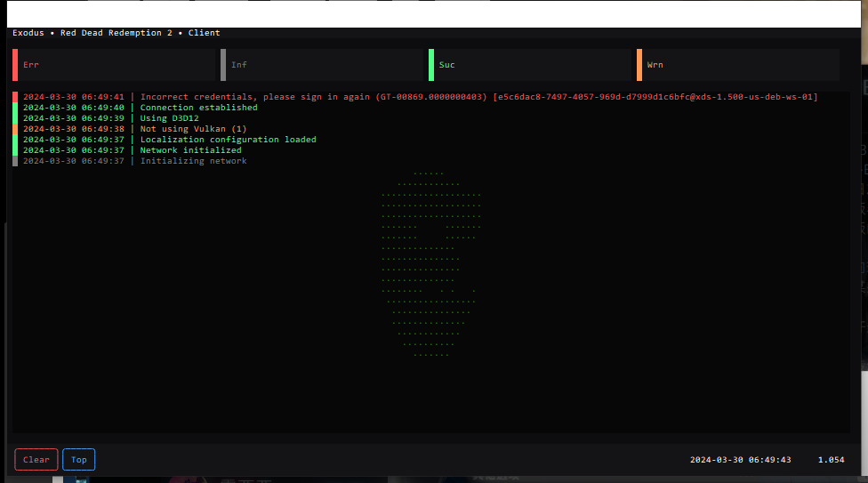Toggle the Err log filter
Image resolution: width=868 pixels, height=483 pixels.
point(114,65)
